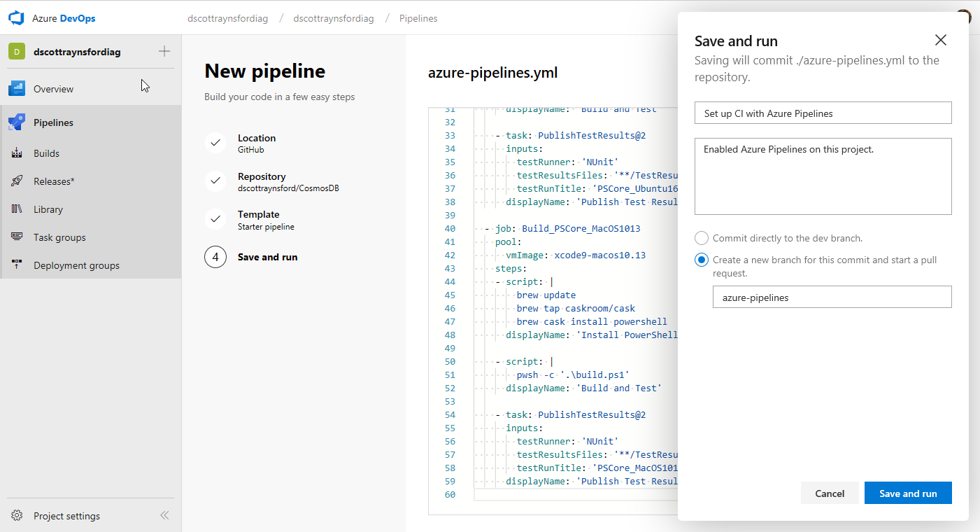
Task: Click the Task groups icon
Action: pos(17,237)
